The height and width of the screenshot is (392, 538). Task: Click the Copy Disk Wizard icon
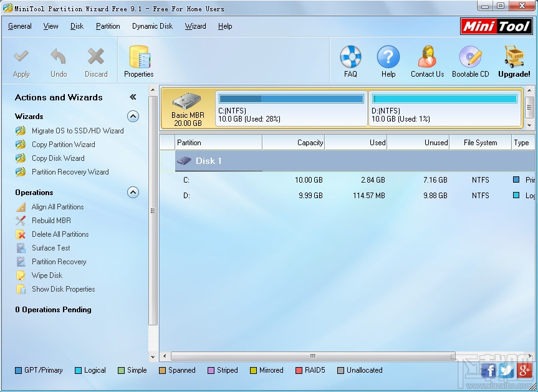click(21, 158)
